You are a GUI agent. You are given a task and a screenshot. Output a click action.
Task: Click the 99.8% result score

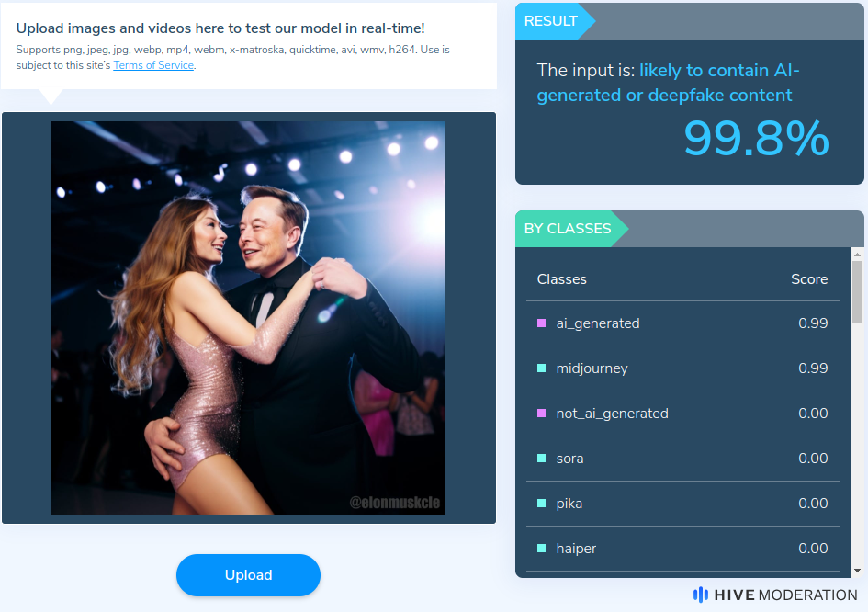[x=756, y=139]
